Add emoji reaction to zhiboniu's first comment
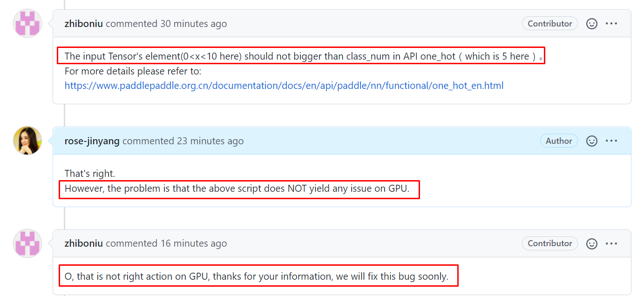 point(591,23)
